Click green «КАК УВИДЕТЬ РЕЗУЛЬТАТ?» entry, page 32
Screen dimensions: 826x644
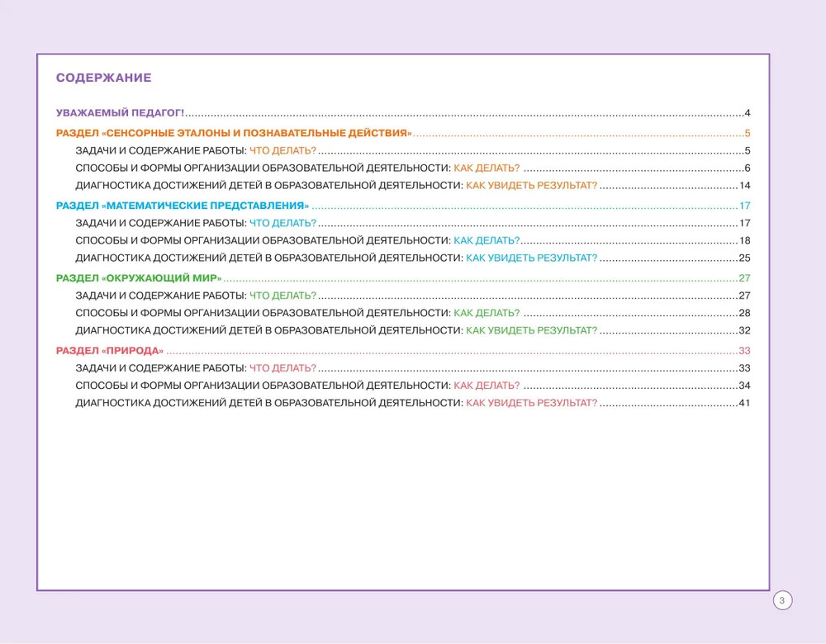tap(531, 330)
